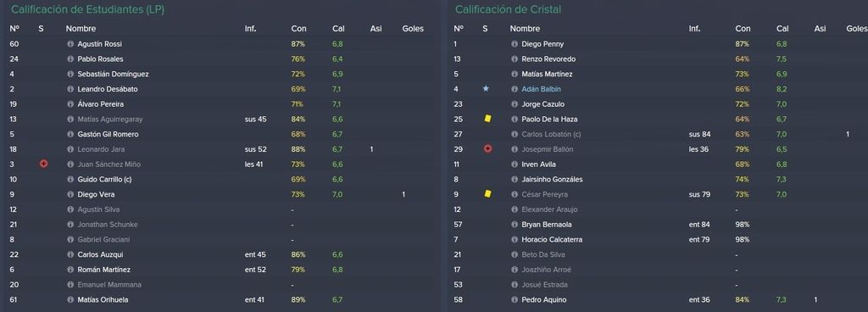Click the Nombre column header in Cristal table
Image resolution: width=868 pixels, height=312 pixels.
click(x=525, y=28)
